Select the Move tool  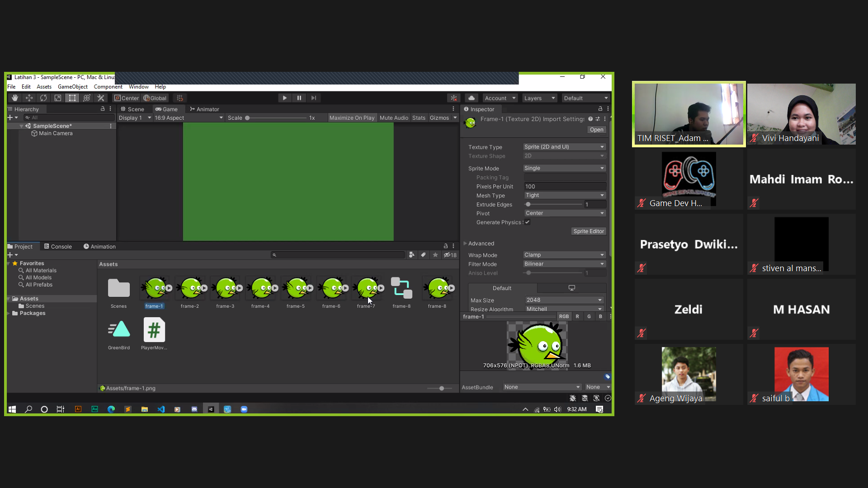(29, 98)
